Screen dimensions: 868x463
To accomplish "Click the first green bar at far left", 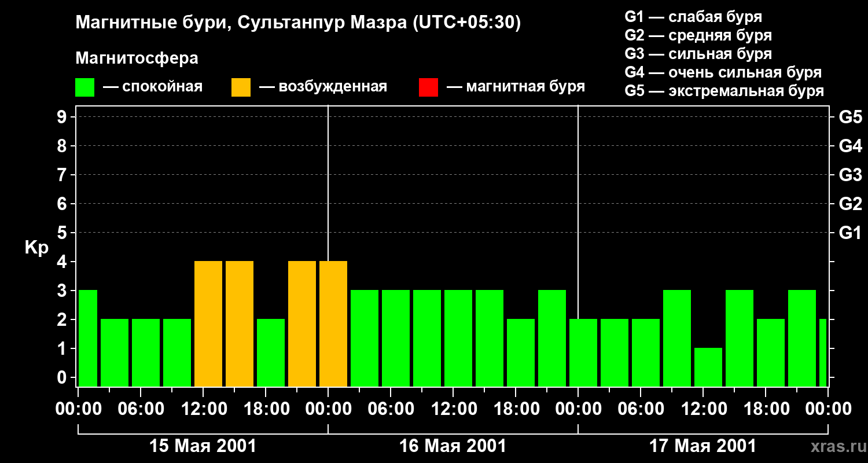I will pyautogui.click(x=88, y=338).
